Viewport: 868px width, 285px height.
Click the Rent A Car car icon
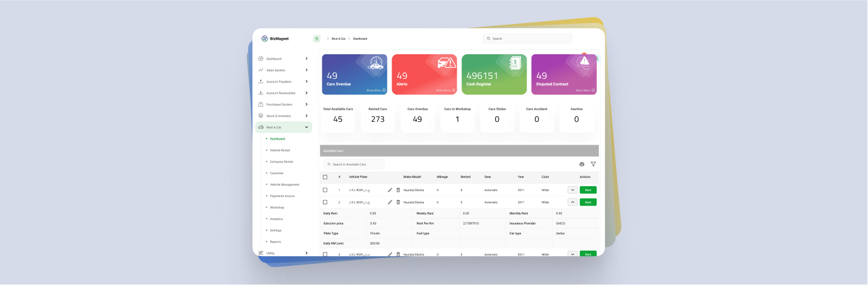point(261,127)
